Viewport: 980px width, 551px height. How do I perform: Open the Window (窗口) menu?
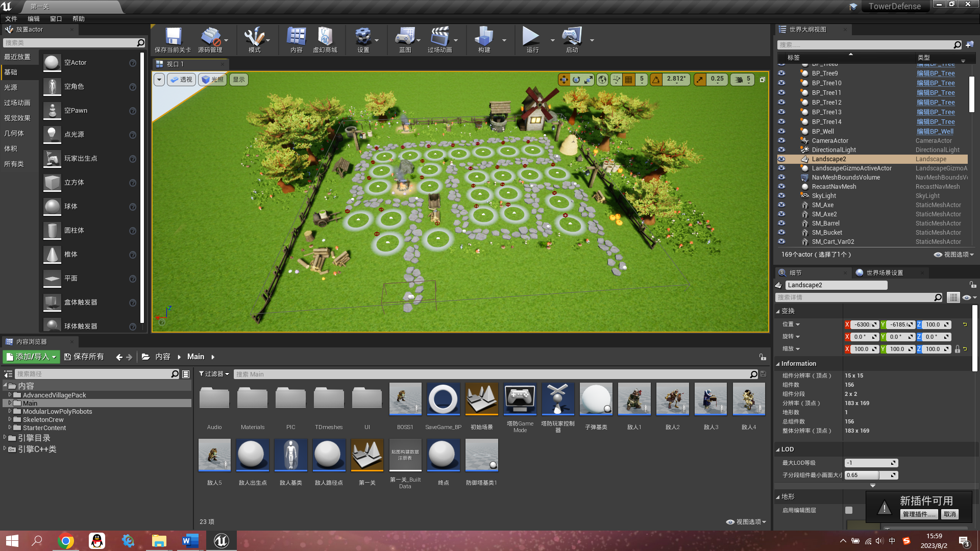pos(56,19)
